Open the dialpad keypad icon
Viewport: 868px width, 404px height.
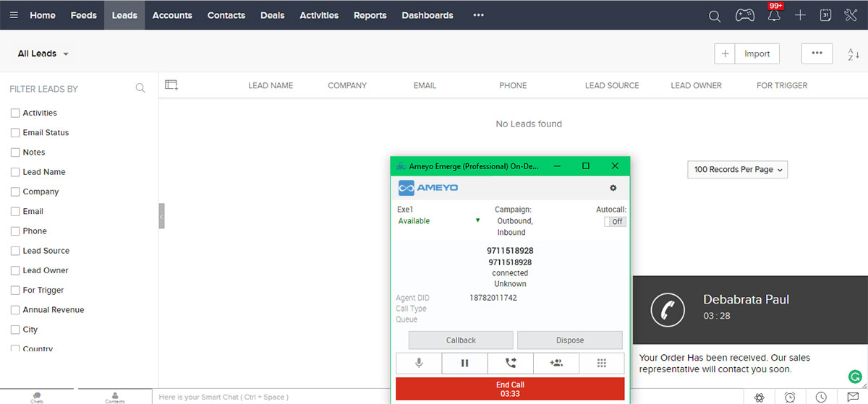point(602,363)
